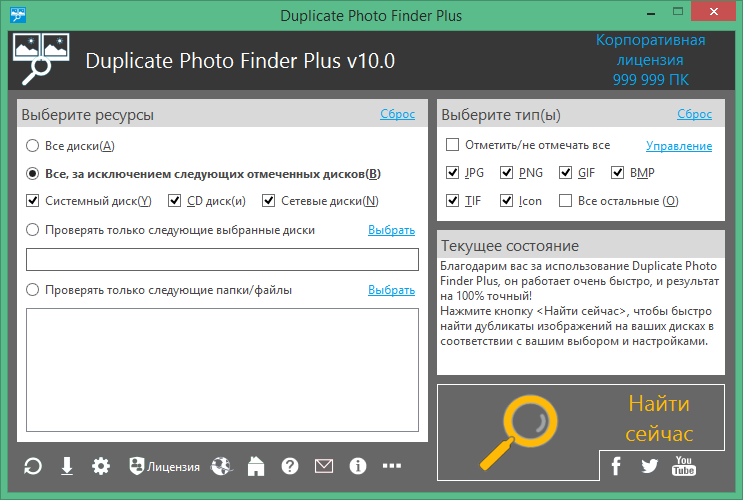The width and height of the screenshot is (743, 500).
Task: Click Выбрать link for selected disks
Action: coord(391,230)
